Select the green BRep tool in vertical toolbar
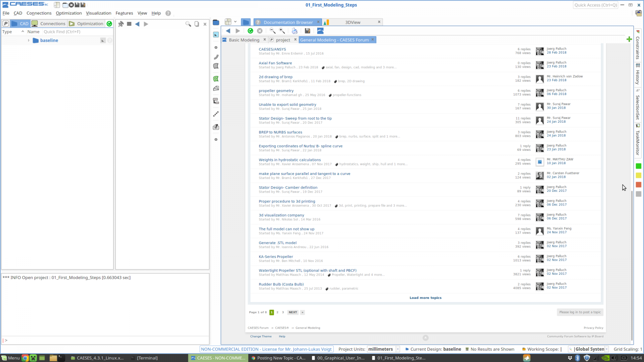This screenshot has width=644, height=362. [x=216, y=79]
